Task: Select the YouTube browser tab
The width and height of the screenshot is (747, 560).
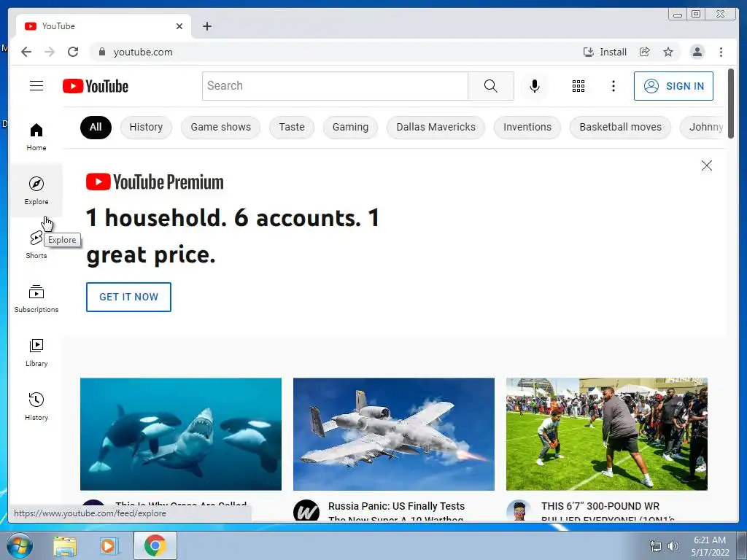Action: [x=104, y=26]
